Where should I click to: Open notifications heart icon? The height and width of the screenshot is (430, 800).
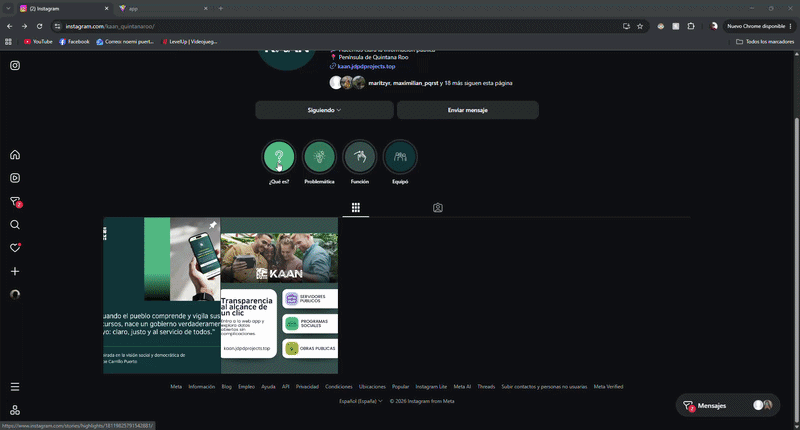point(15,248)
